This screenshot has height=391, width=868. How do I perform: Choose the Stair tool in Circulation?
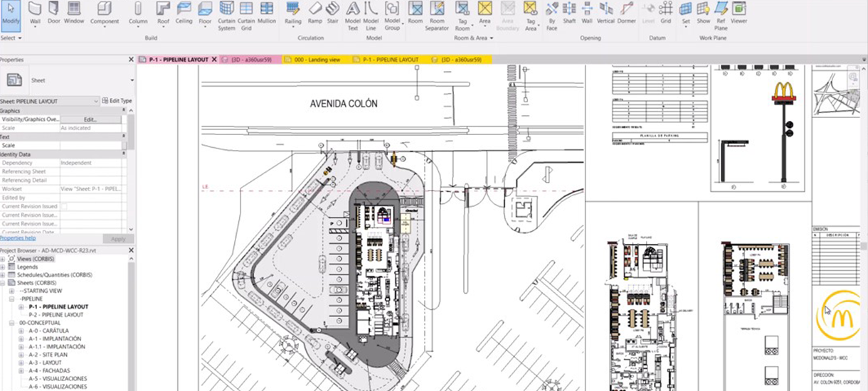coord(332,12)
